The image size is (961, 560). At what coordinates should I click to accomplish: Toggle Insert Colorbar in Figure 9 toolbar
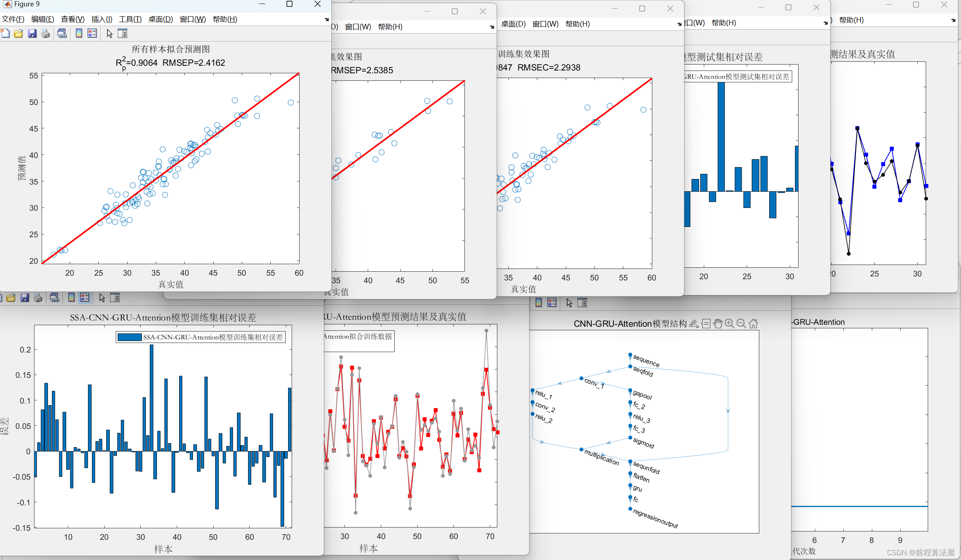pyautogui.click(x=79, y=34)
